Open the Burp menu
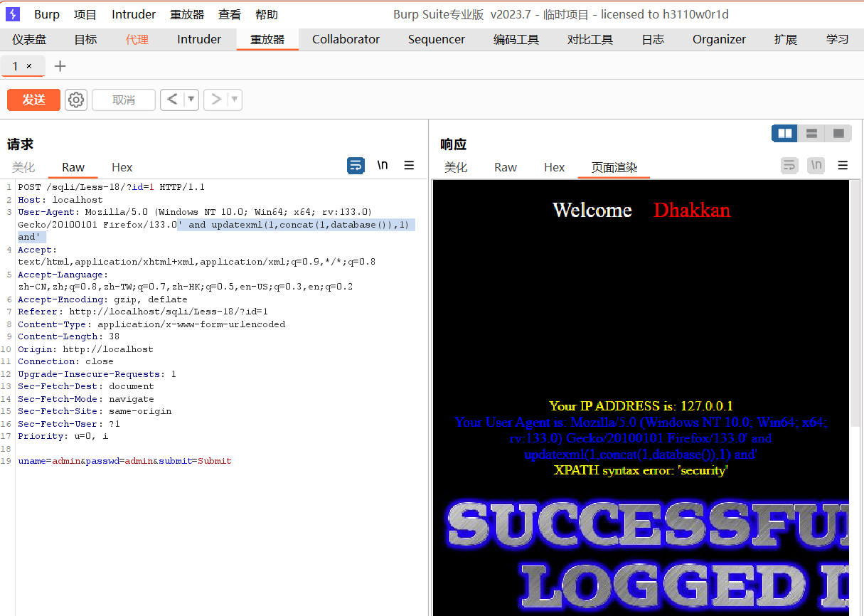 [x=47, y=14]
